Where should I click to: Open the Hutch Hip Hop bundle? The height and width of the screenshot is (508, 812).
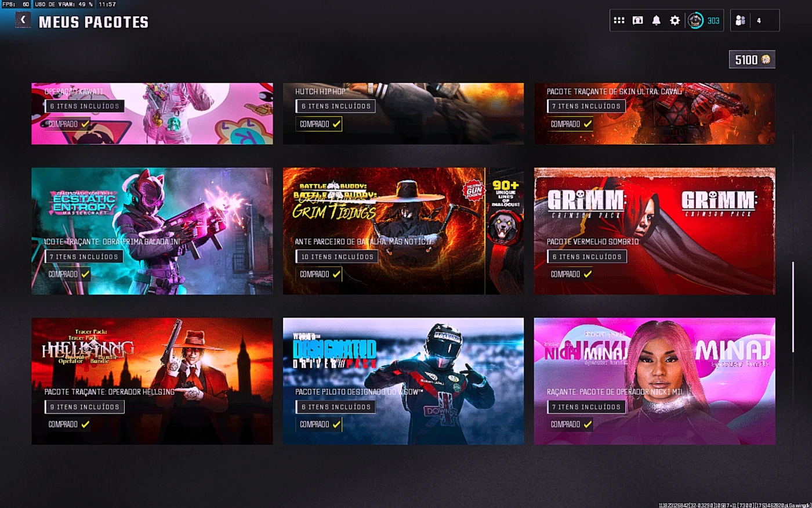[x=403, y=114]
